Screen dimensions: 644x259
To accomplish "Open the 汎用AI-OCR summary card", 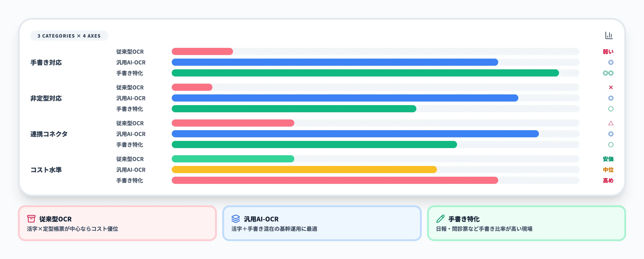I will click(x=322, y=223).
